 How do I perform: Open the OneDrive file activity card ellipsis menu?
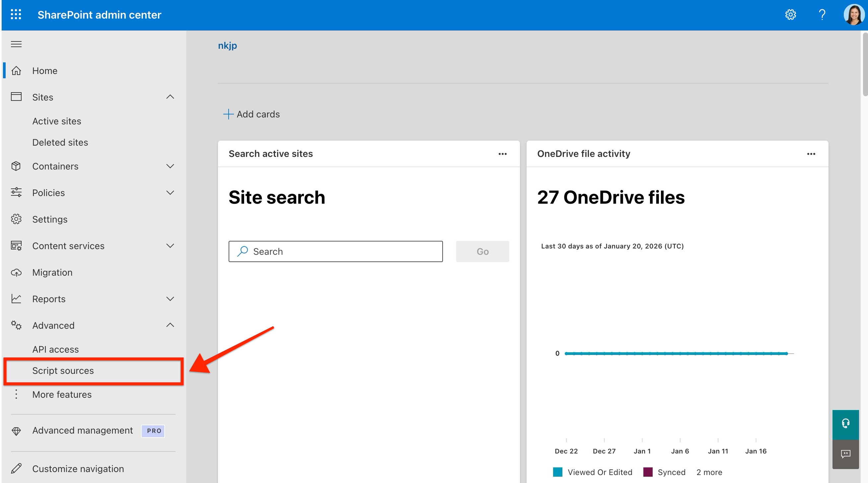(x=811, y=154)
